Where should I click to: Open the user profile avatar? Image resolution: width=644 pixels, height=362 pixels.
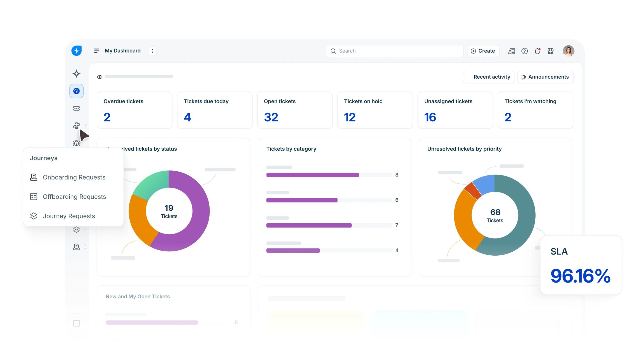coord(569,51)
